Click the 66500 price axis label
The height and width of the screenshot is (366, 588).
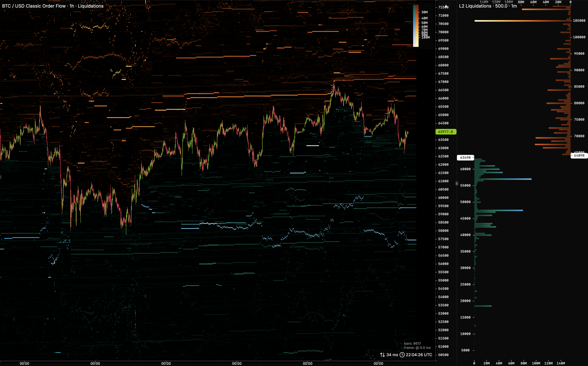click(x=443, y=90)
